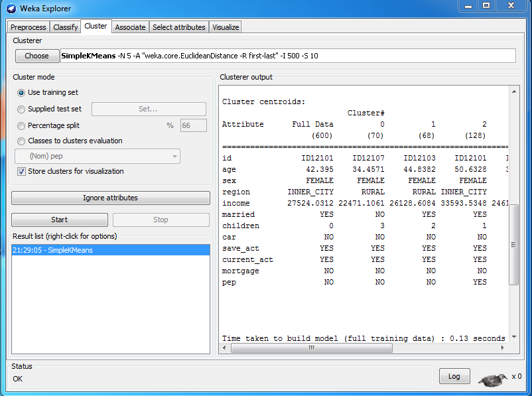Click the 'mortgage' attribute row label
The width and height of the screenshot is (532, 396).
coord(241,271)
